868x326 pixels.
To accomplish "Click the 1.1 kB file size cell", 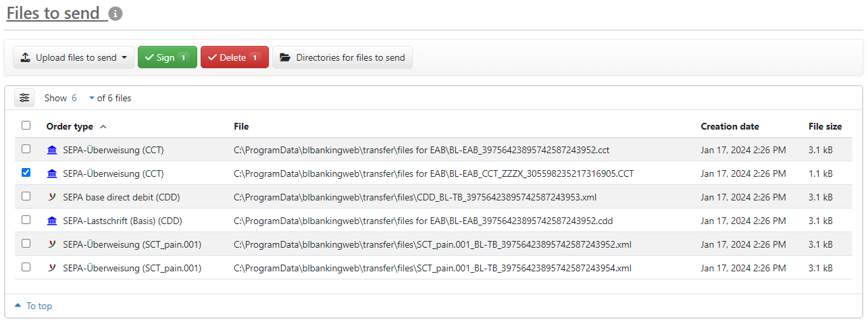I will (820, 173).
